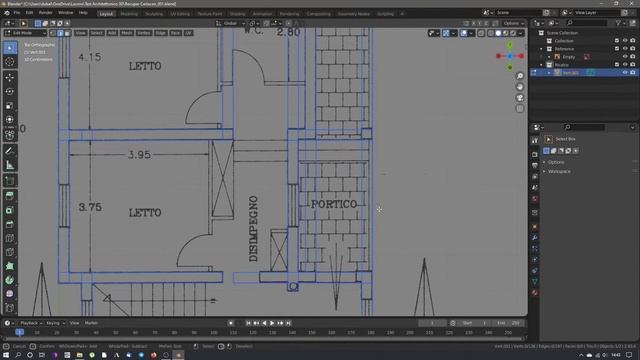Enable vertex select mode
Image resolution: width=640 pixels, height=360 pixels.
point(53,33)
